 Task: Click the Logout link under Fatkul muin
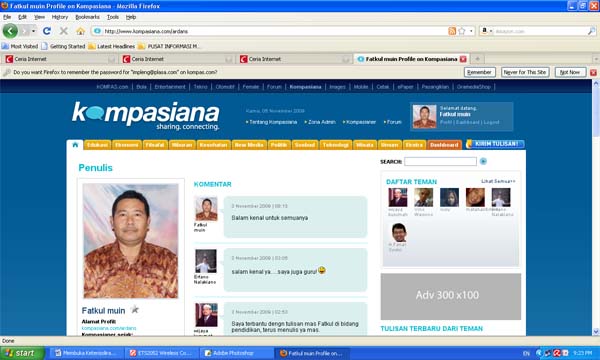(491, 122)
